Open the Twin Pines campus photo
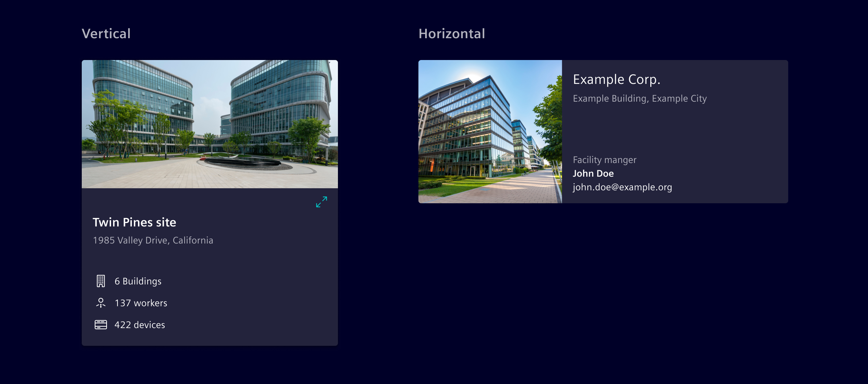 [x=210, y=124]
